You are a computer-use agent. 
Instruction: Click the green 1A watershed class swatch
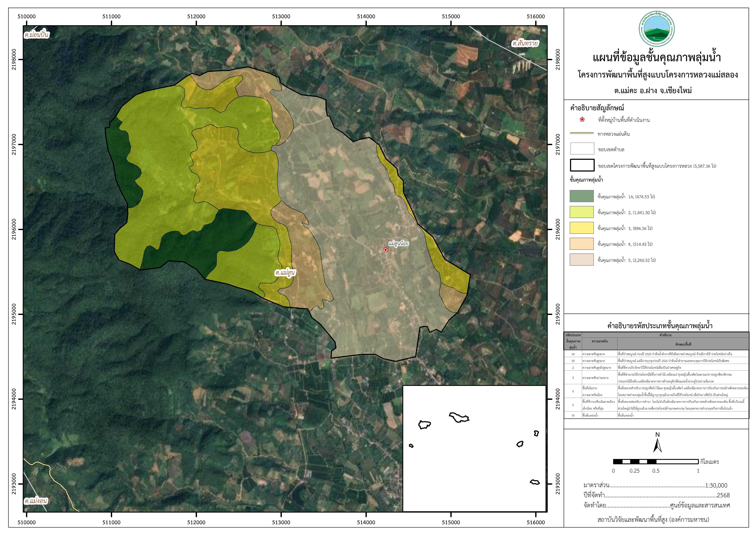pos(582,196)
